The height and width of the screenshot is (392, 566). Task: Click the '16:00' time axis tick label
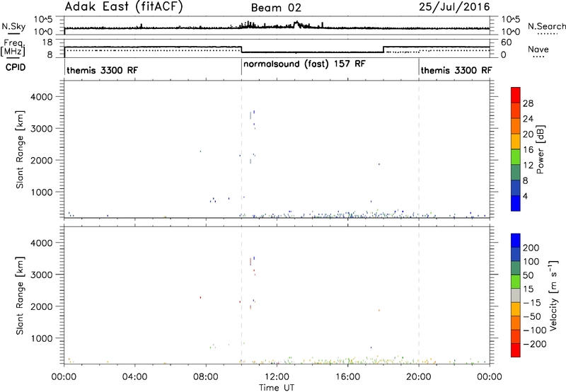point(347,377)
